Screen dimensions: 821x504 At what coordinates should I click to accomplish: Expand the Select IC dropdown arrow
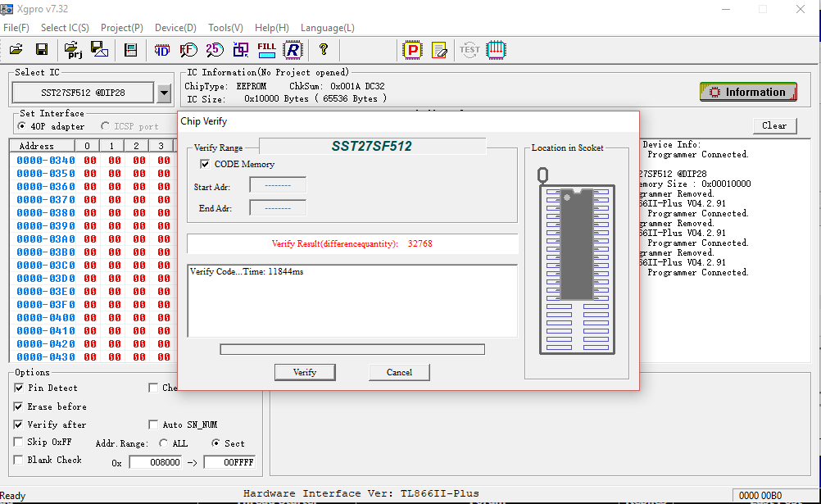[164, 93]
